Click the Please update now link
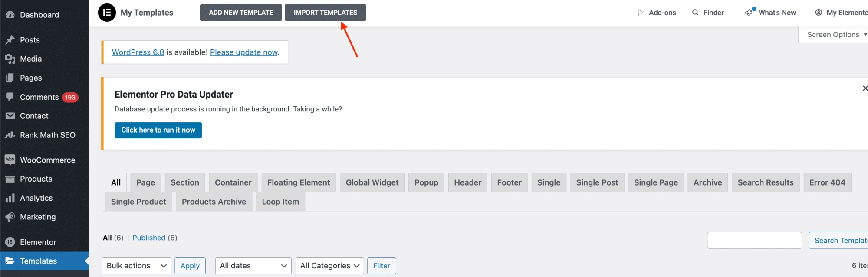Image resolution: width=868 pixels, height=277 pixels. pyautogui.click(x=243, y=52)
